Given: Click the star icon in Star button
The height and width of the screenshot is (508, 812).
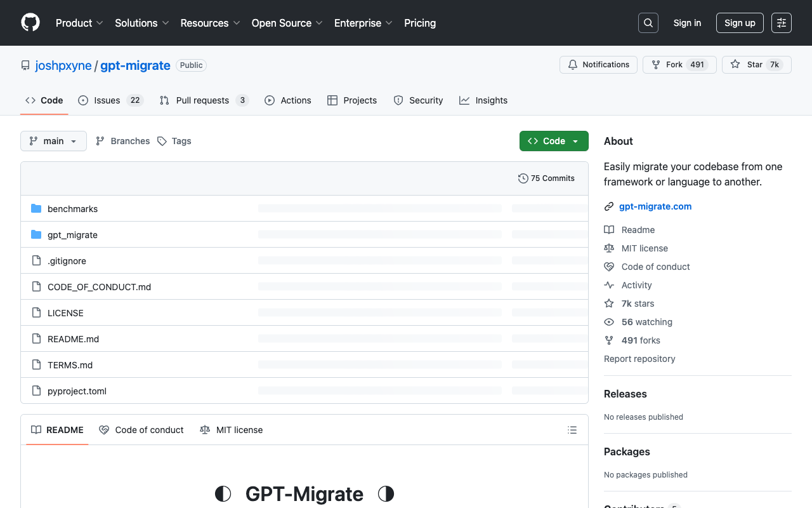Looking at the screenshot, I should pos(735,65).
